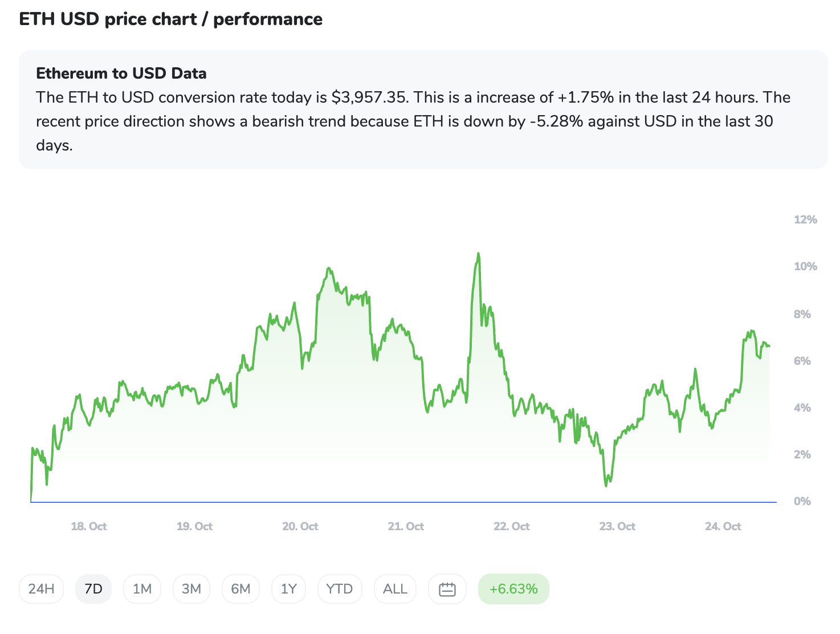The height and width of the screenshot is (634, 840).
Task: Select the 24H time range
Action: [42, 589]
